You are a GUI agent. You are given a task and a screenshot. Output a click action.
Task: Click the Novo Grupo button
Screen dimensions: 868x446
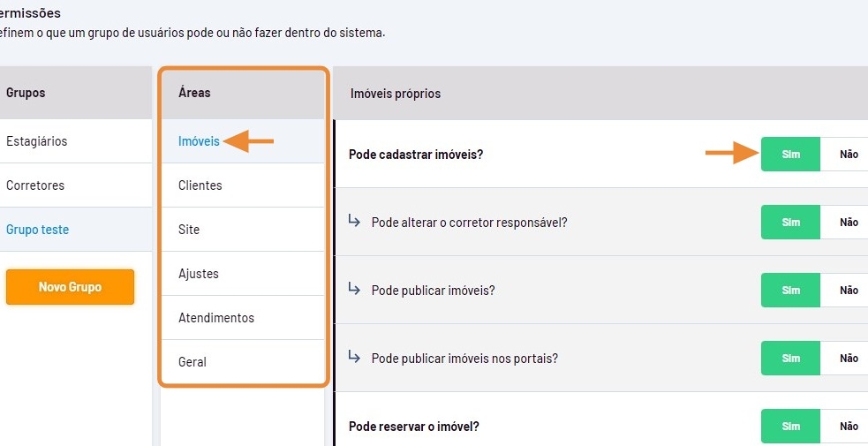[70, 287]
